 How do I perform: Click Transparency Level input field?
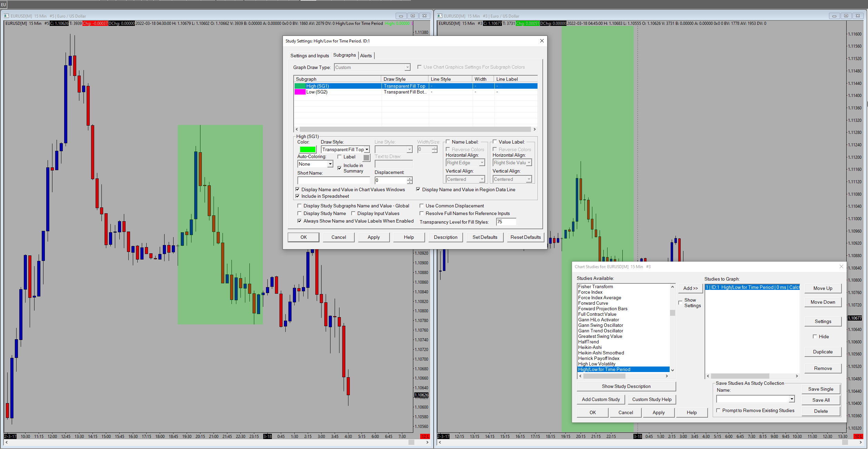tap(506, 222)
